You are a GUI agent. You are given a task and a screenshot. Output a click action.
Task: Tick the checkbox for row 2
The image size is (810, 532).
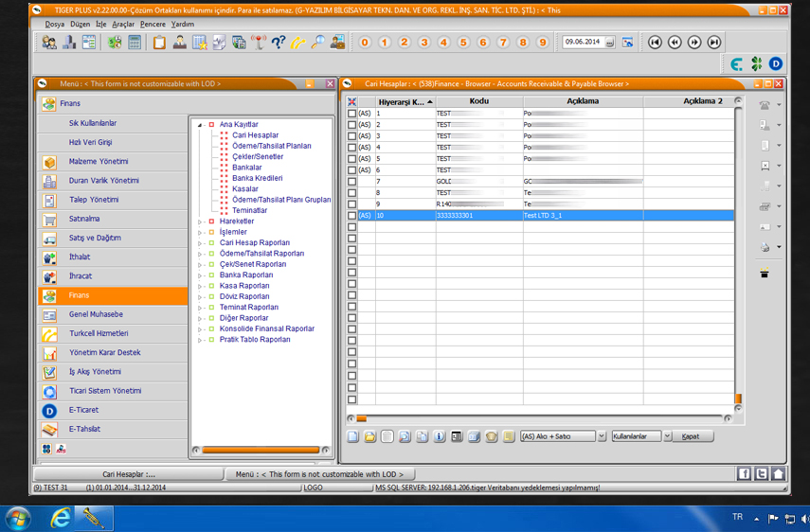tap(351, 124)
